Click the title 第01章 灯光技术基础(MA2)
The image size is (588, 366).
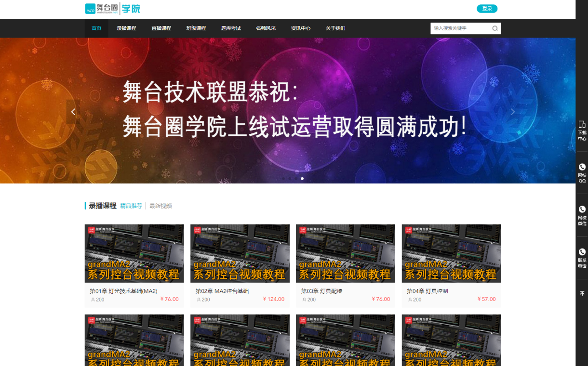[123, 291]
